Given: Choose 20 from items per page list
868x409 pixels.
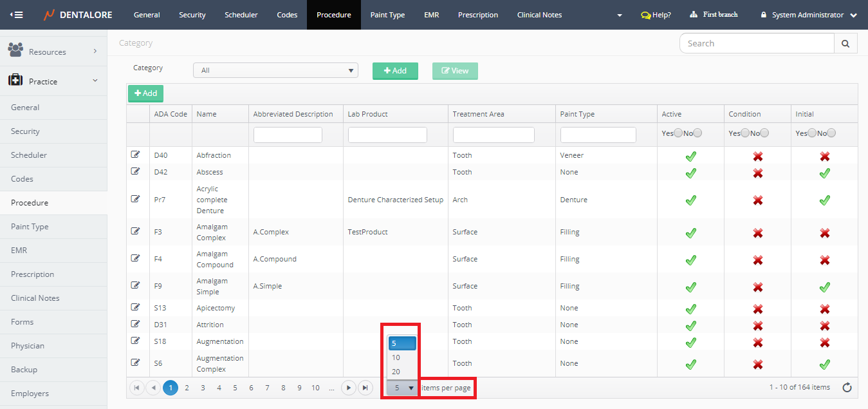Looking at the screenshot, I should 396,372.
